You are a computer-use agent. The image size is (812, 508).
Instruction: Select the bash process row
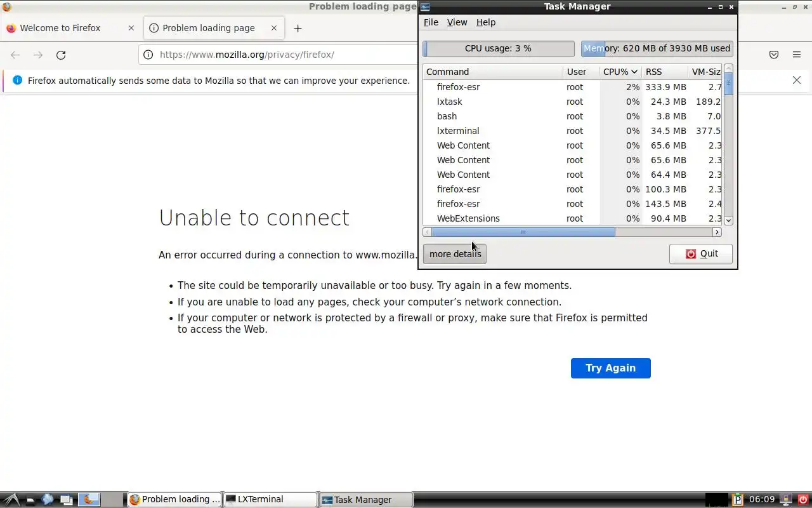(573, 116)
